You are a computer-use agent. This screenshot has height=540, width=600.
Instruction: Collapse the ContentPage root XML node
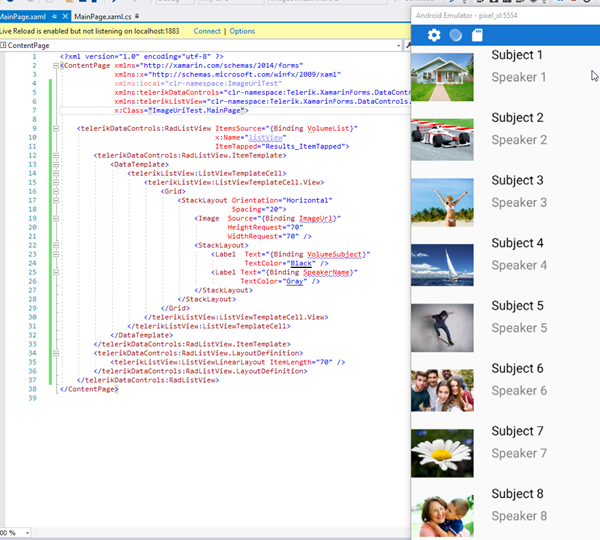(56, 66)
